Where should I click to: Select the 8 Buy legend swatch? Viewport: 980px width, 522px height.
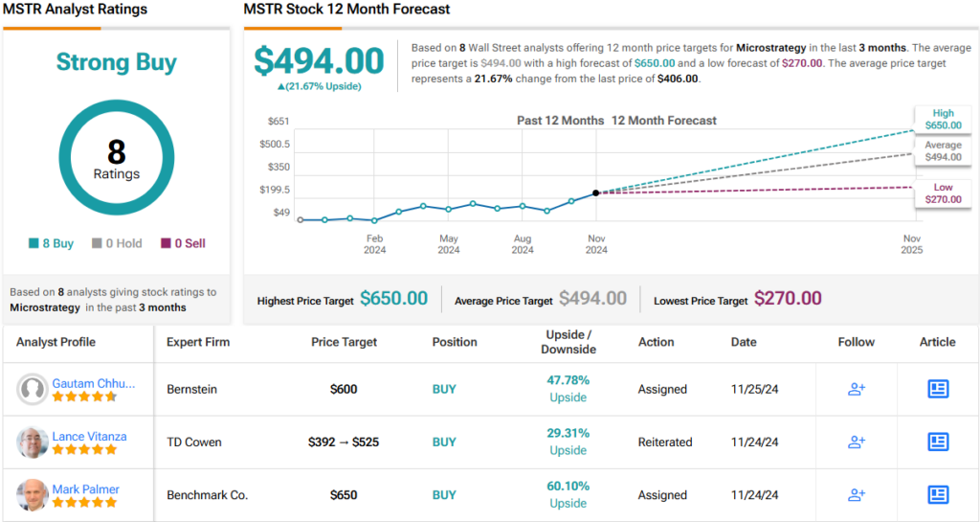point(33,243)
